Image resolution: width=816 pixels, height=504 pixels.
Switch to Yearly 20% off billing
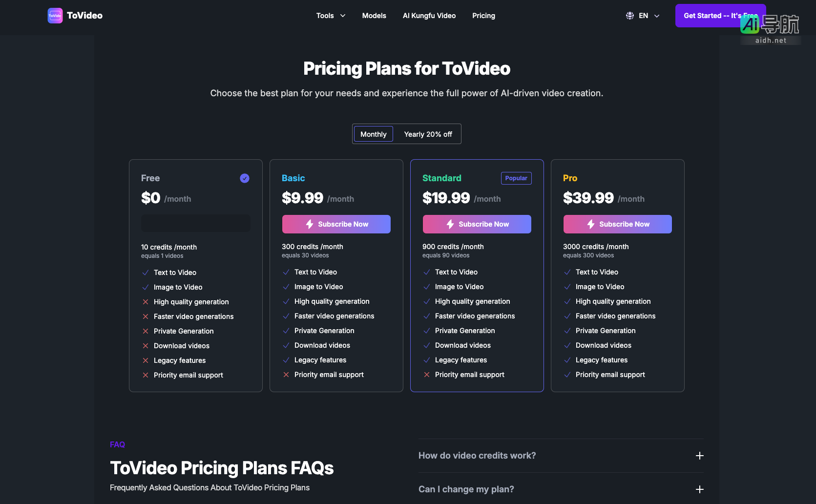[428, 134]
